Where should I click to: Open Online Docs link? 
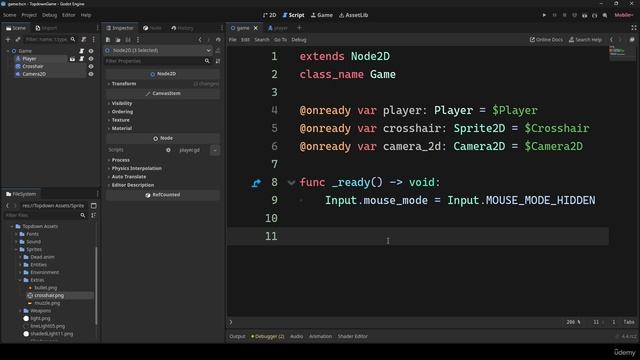[x=546, y=40]
